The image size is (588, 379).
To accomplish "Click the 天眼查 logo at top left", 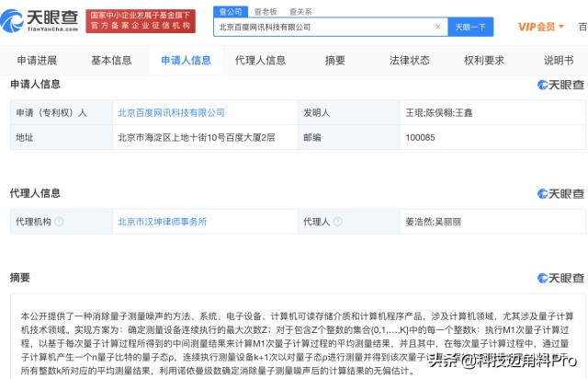I will pos(40,20).
